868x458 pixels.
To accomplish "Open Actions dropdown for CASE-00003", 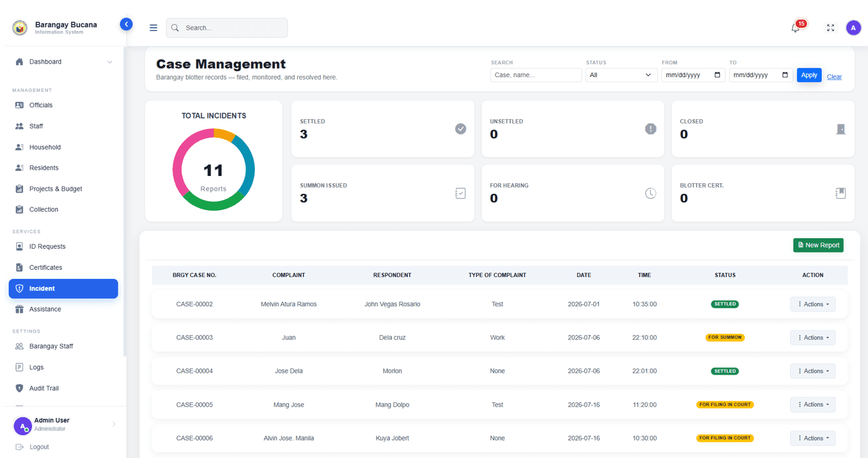I will point(812,338).
